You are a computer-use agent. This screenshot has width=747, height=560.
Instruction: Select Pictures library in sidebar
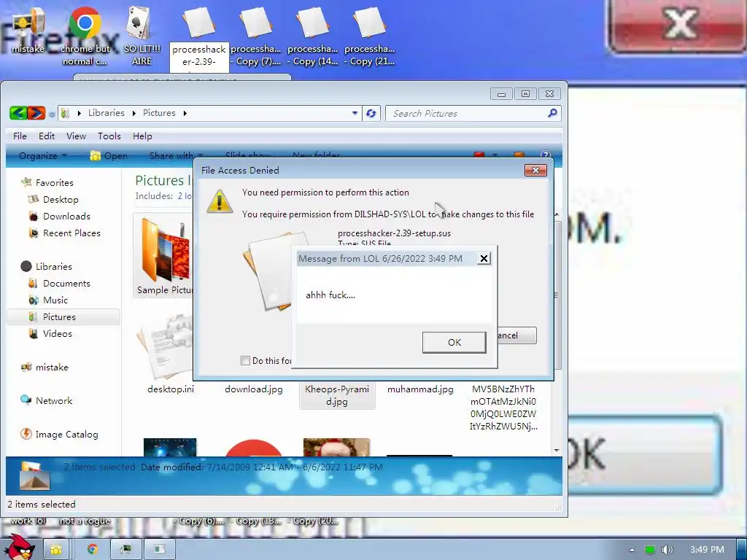pos(63,317)
